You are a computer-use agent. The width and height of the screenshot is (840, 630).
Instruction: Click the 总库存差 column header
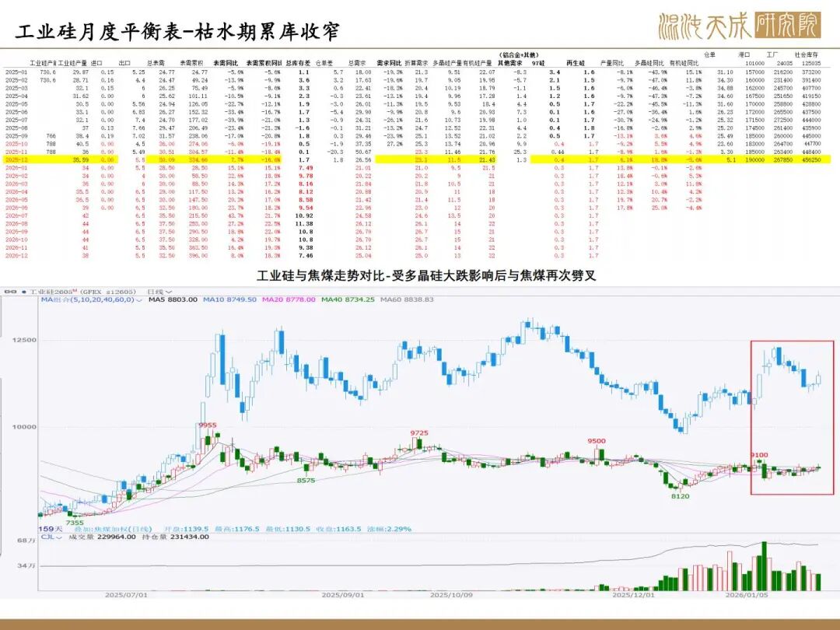(x=299, y=63)
